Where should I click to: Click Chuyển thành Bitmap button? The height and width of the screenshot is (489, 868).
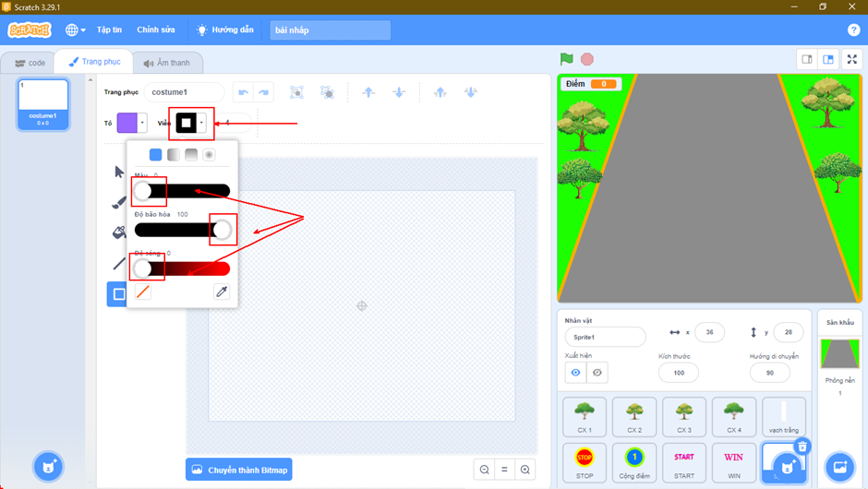point(238,470)
